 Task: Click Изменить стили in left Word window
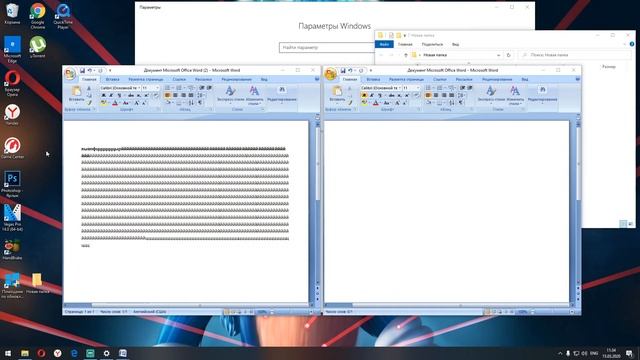tap(254, 95)
